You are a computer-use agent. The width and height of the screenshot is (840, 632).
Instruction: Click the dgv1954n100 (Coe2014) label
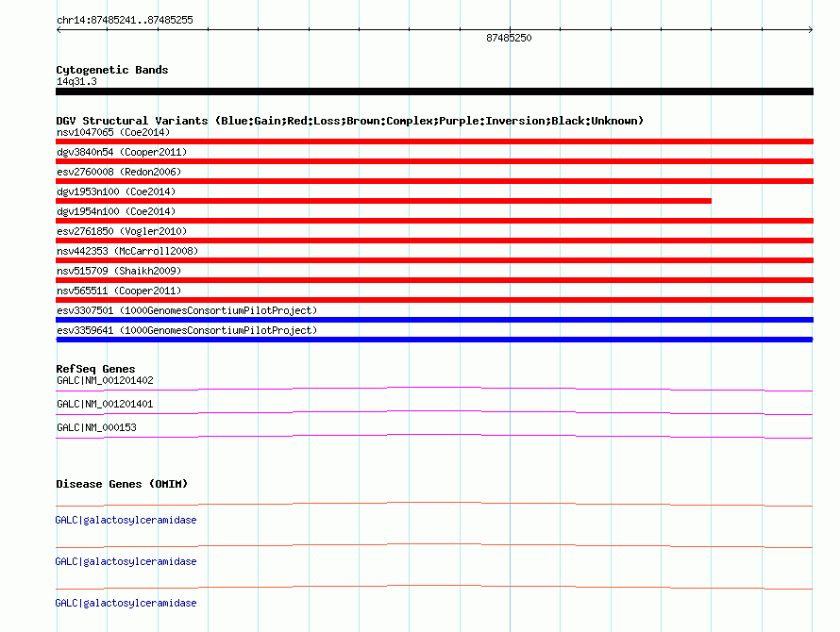click(116, 211)
